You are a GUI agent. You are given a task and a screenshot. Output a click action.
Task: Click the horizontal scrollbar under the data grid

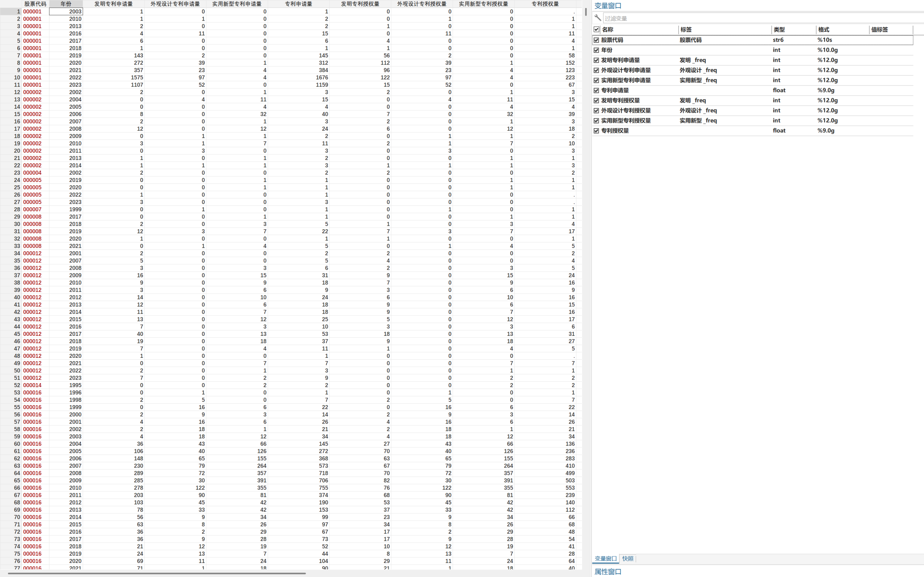[x=156, y=573]
